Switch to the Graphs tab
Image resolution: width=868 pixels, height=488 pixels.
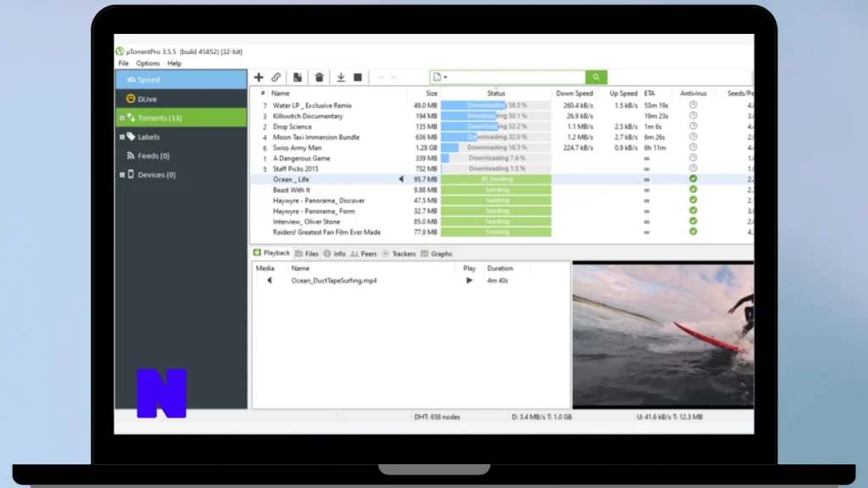pos(437,254)
